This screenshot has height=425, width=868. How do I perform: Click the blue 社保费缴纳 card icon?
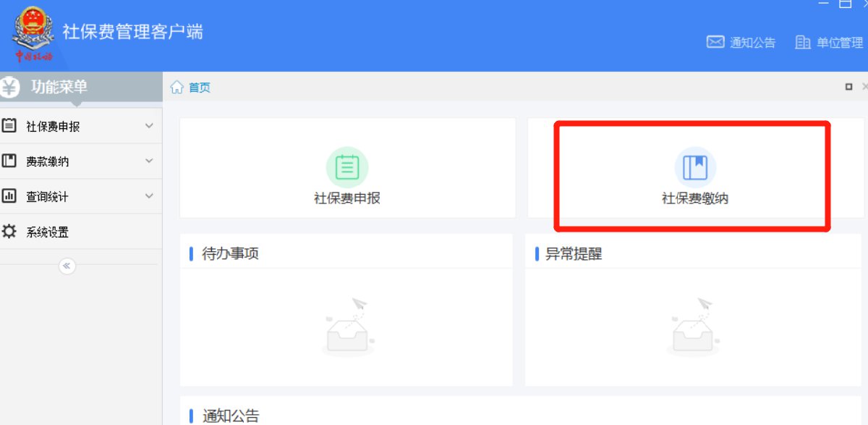pyautogui.click(x=695, y=167)
